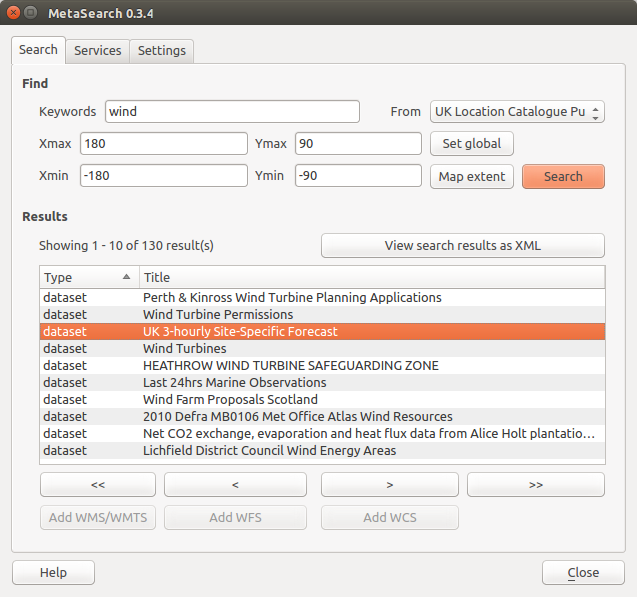Go to first page of results
Screen dimensions: 637x597
[98, 485]
